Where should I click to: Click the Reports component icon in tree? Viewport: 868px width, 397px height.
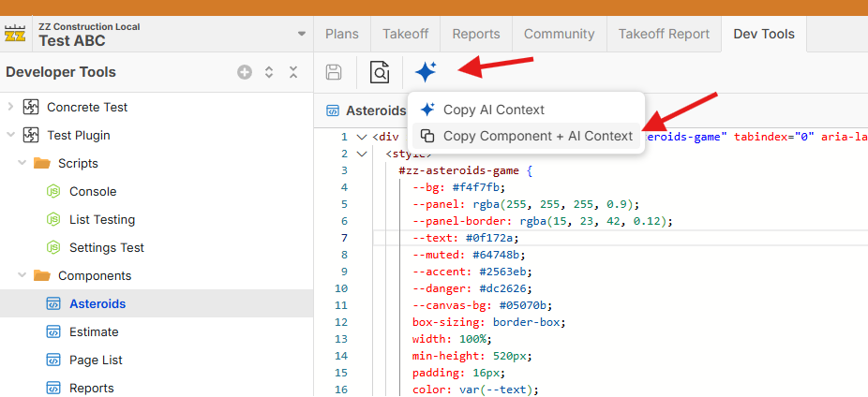[53, 389]
